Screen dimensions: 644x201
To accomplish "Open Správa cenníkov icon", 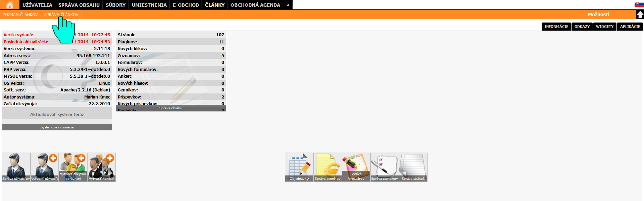I will tap(328, 167).
